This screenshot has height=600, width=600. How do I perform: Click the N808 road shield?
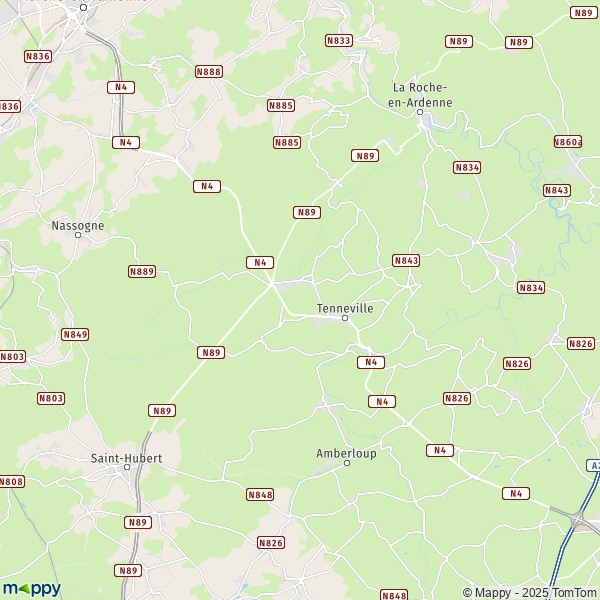pos(11,481)
